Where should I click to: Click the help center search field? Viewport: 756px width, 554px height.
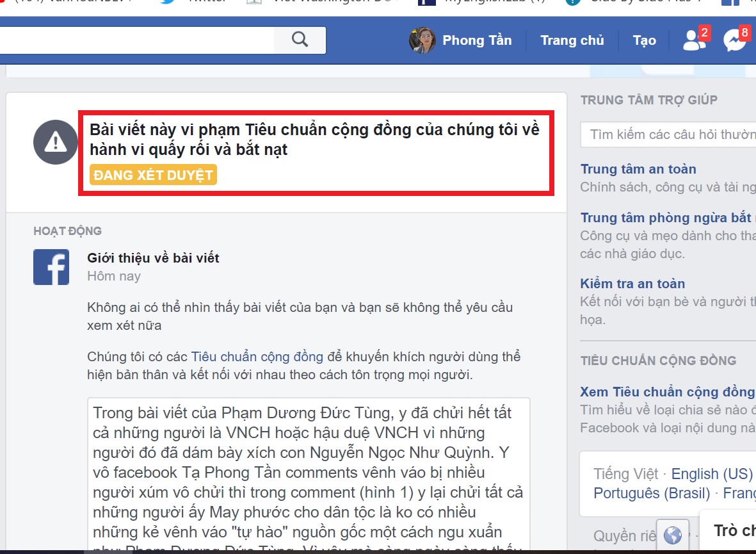click(668, 134)
